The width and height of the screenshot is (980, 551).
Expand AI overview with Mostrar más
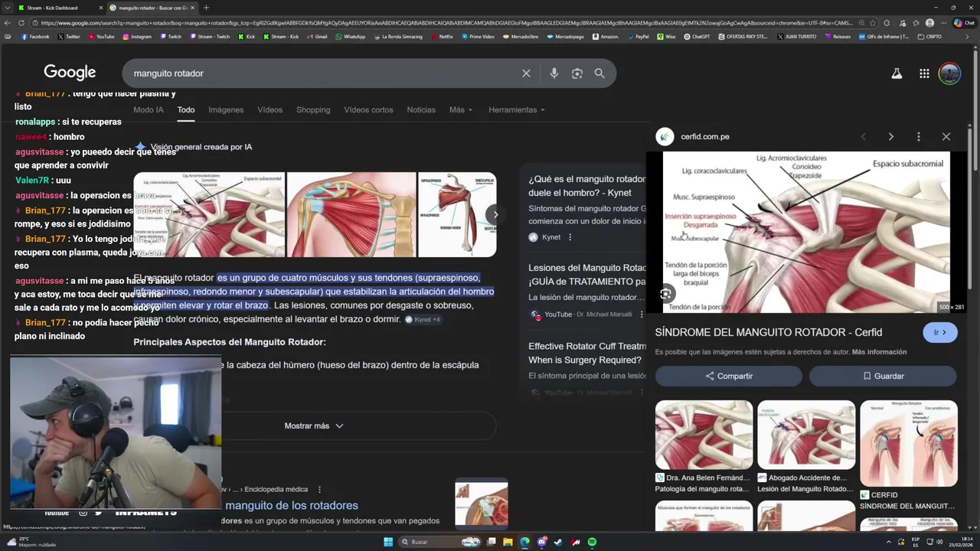pos(314,425)
